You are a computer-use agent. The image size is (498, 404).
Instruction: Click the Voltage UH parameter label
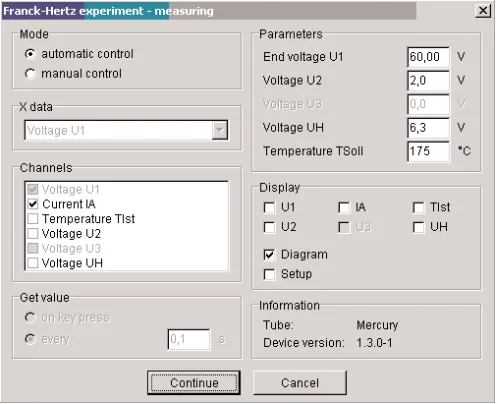(293, 127)
